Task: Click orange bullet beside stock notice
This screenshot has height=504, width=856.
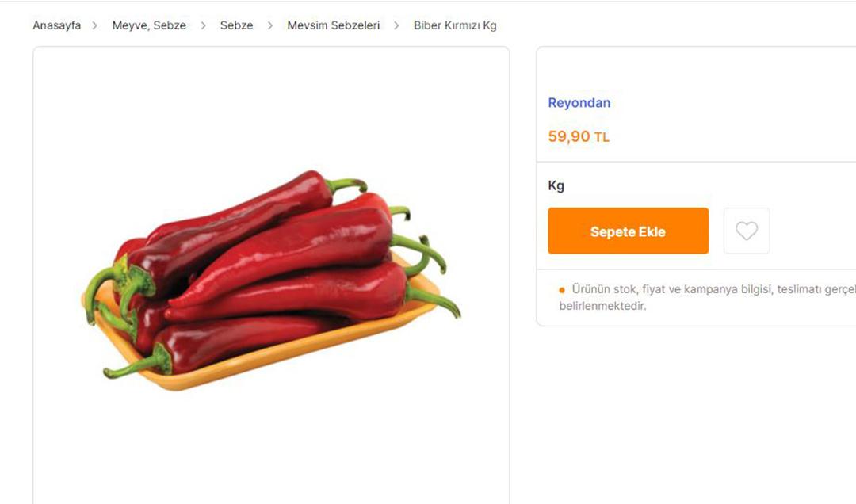Action: 562,290
